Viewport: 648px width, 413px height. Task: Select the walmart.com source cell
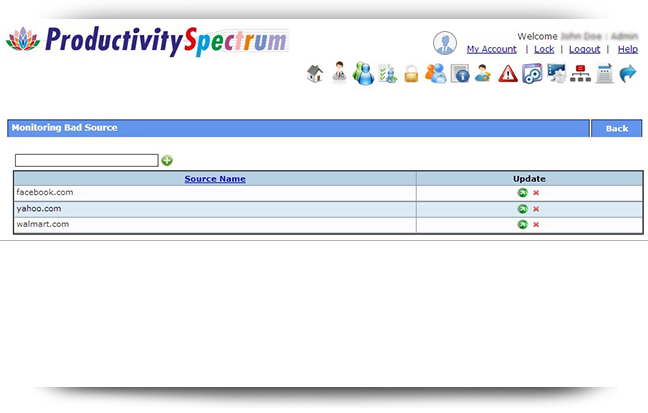pyautogui.click(x=215, y=225)
